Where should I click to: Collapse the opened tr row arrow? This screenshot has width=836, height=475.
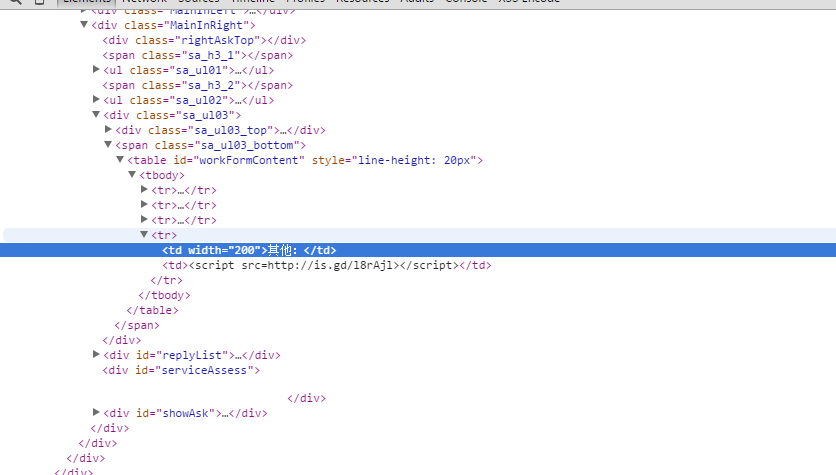144,234
